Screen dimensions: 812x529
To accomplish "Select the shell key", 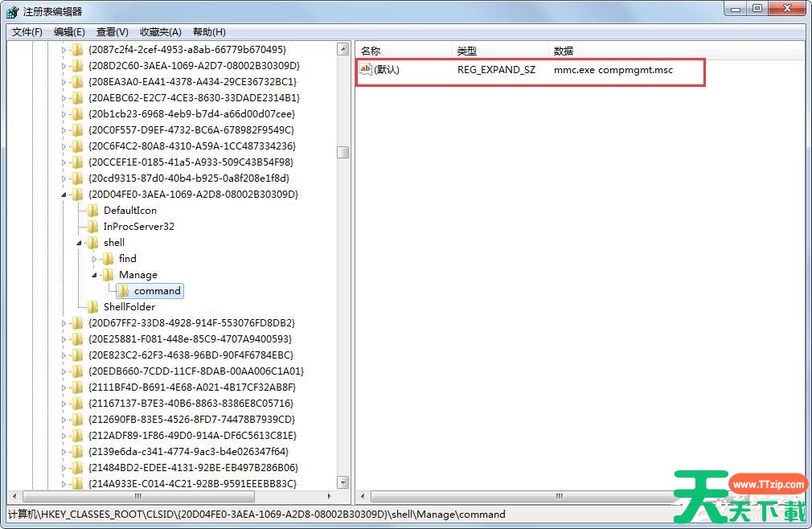I will click(114, 243).
